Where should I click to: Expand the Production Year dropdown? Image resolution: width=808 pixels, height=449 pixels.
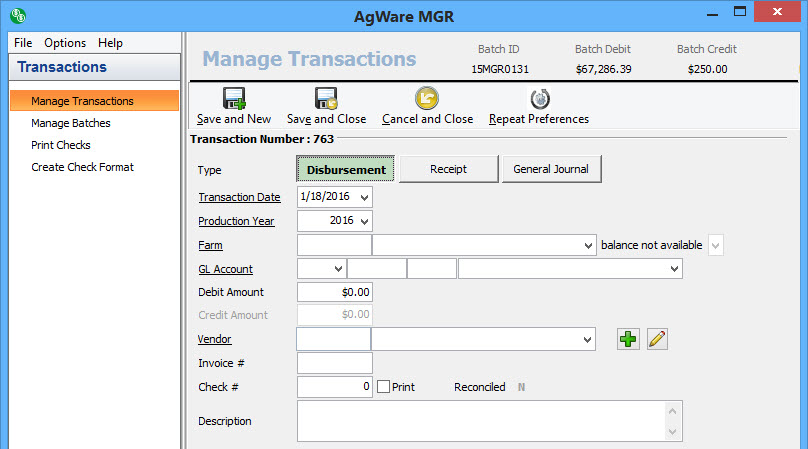click(364, 221)
